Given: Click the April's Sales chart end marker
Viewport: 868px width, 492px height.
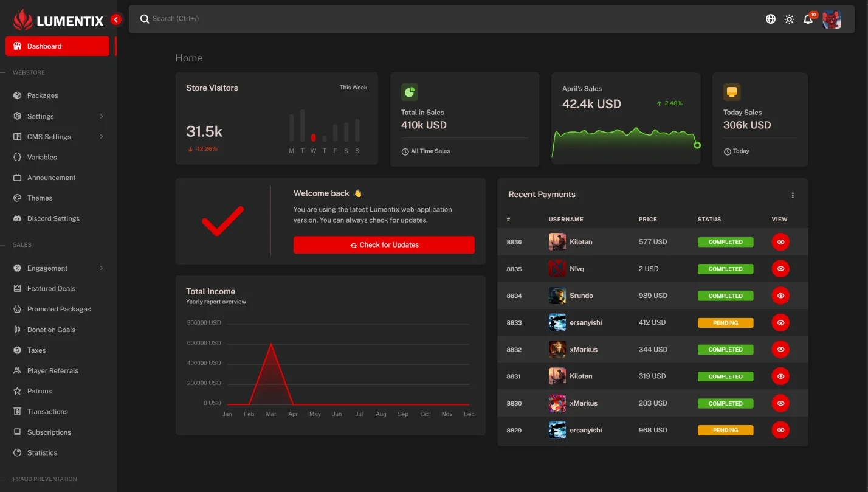Looking at the screenshot, I should tap(697, 145).
